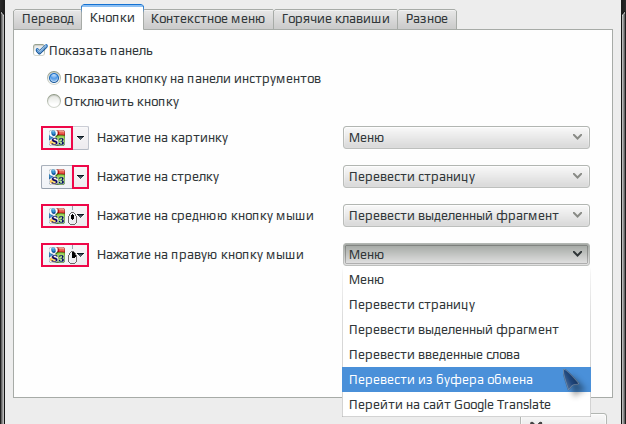This screenshot has height=424, width=626.
Task: Choose "Перевести выделенный фрагмент" in the open list
Action: tap(466, 330)
